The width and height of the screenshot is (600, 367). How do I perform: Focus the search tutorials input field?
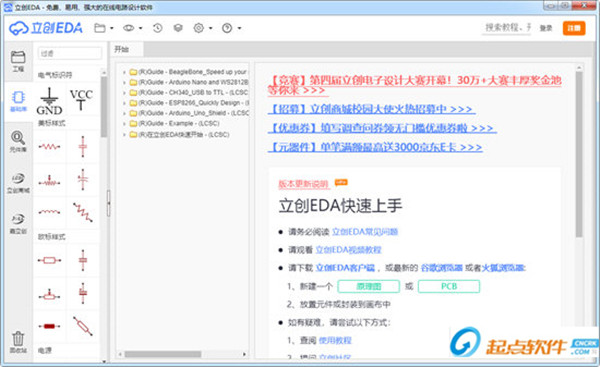[507, 28]
